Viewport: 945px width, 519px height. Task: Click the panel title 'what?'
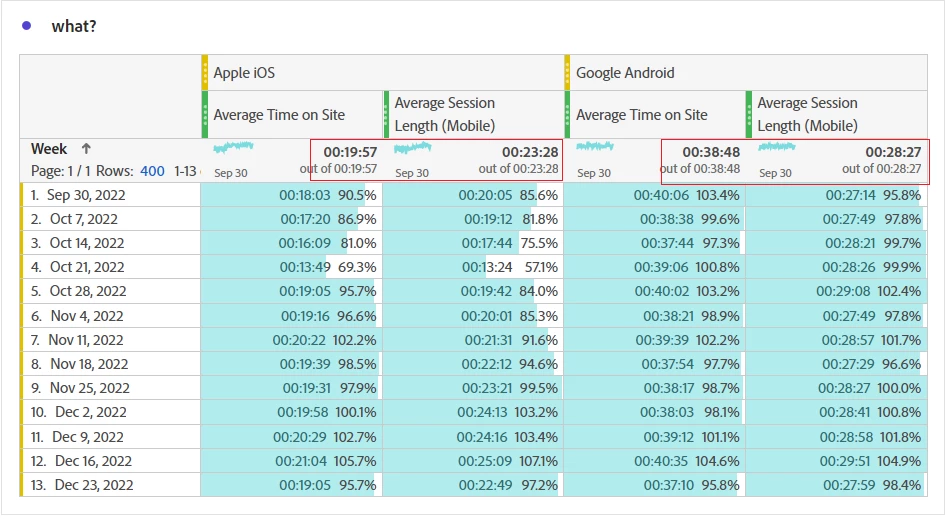[x=74, y=27]
